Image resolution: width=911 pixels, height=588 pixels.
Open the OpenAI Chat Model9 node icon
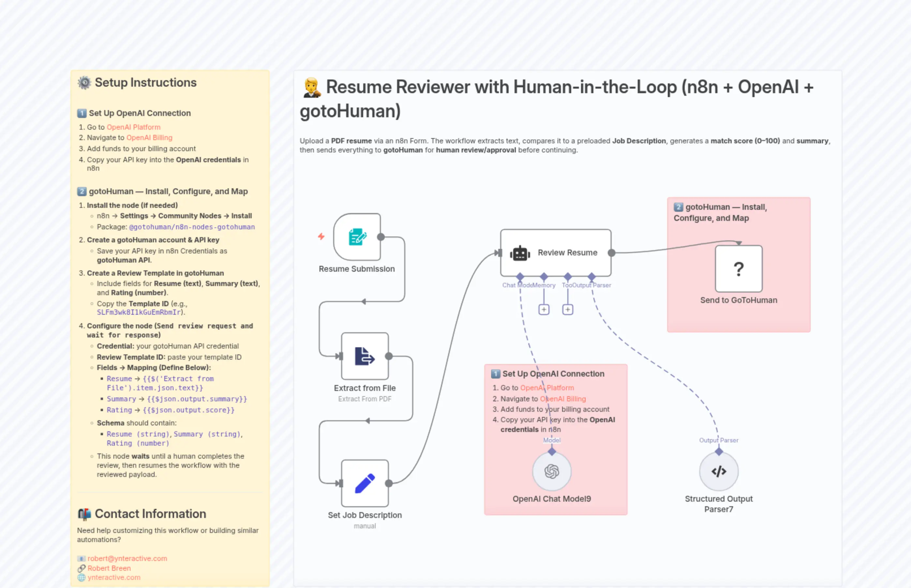pyautogui.click(x=551, y=471)
